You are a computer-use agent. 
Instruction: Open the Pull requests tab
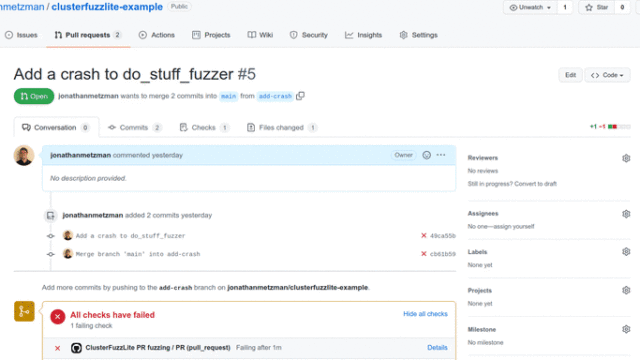coord(88,35)
